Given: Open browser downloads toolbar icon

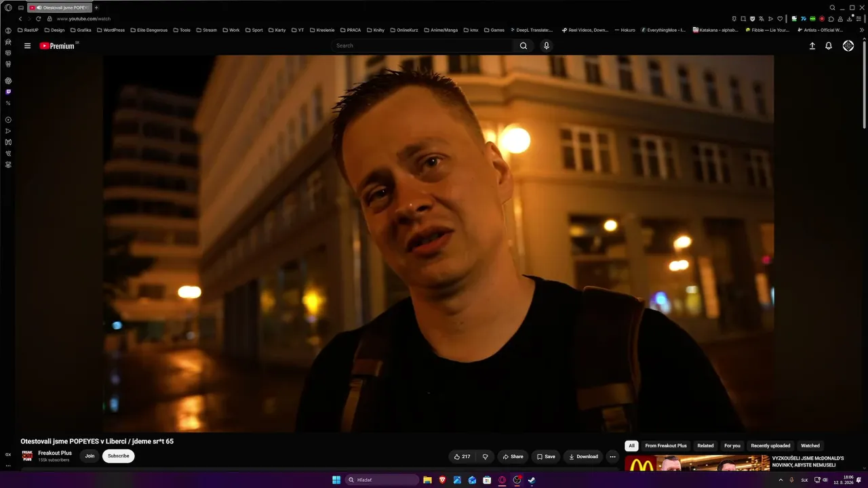Looking at the screenshot, I should (x=850, y=19).
